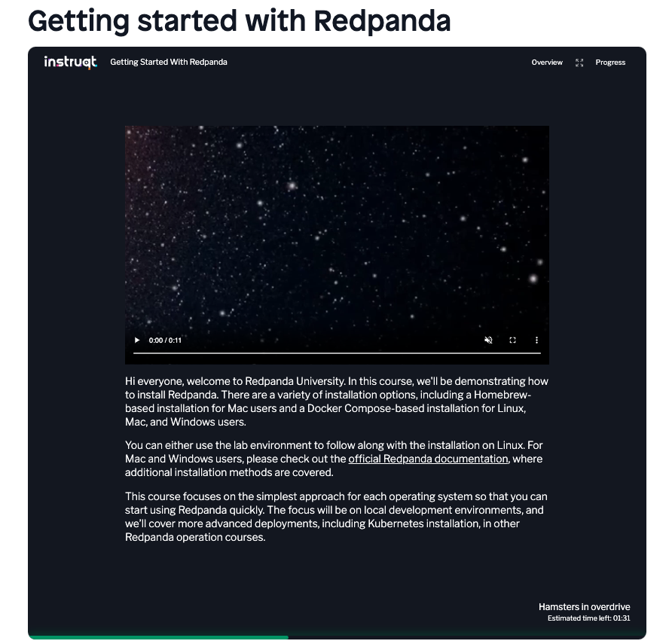Click the Instruqt logo
The image size is (669, 644).
pos(70,63)
